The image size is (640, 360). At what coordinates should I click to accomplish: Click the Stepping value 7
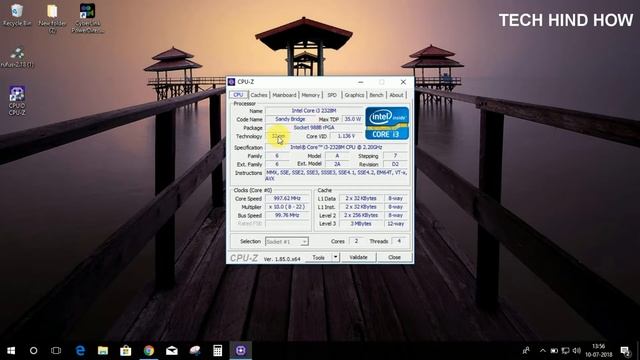395,156
